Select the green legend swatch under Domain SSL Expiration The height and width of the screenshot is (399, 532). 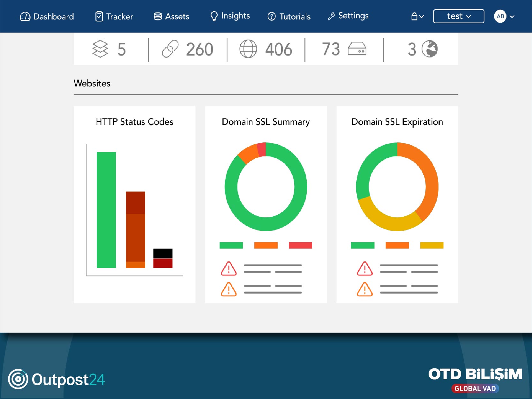363,245
